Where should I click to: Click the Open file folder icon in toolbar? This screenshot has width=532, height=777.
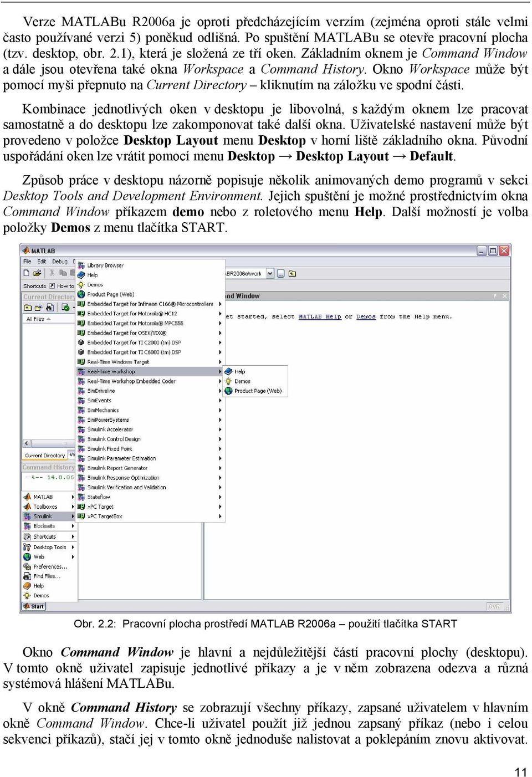[37, 273]
